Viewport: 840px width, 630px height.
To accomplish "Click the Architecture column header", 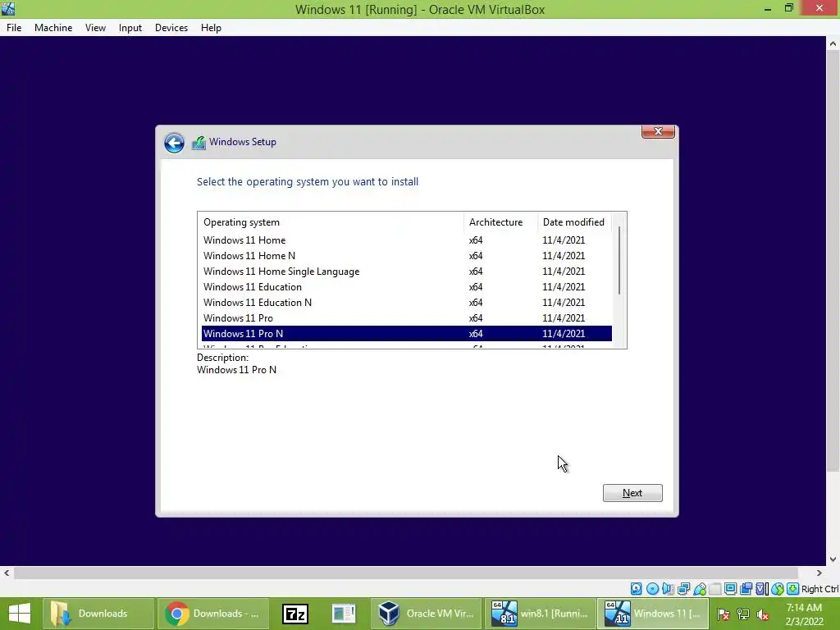I will point(500,221).
